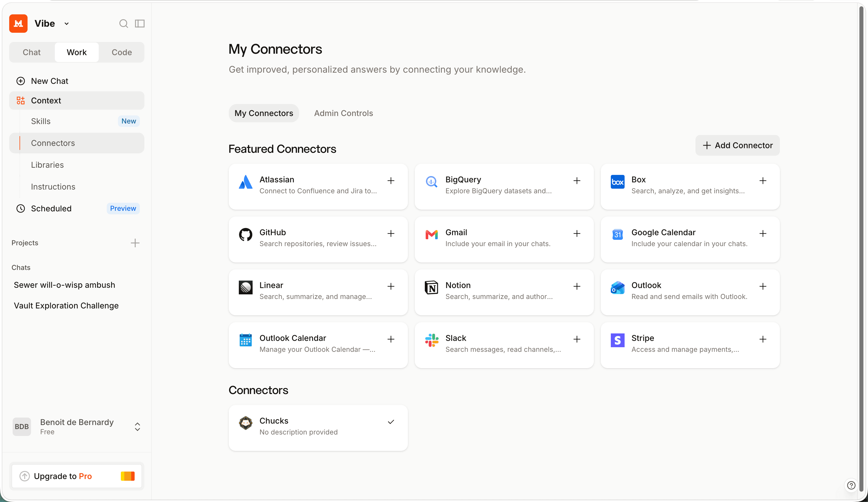Open help with the question mark icon
868x502 pixels.
click(851, 485)
